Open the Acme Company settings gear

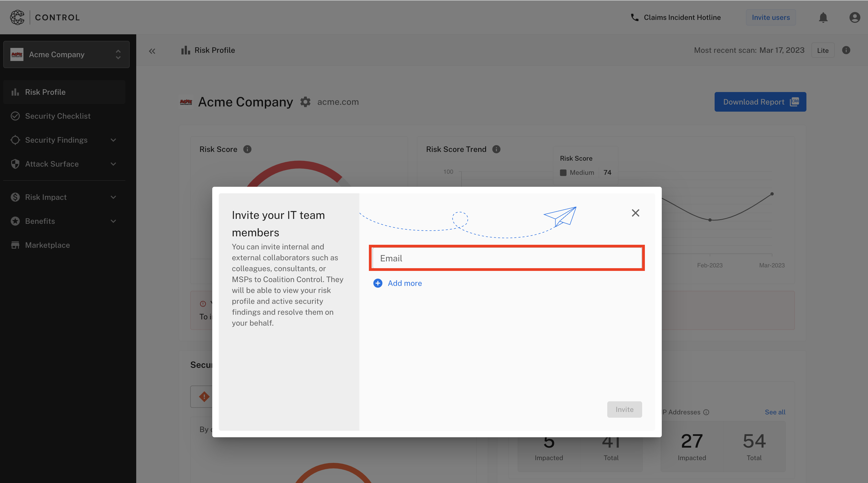(x=305, y=102)
